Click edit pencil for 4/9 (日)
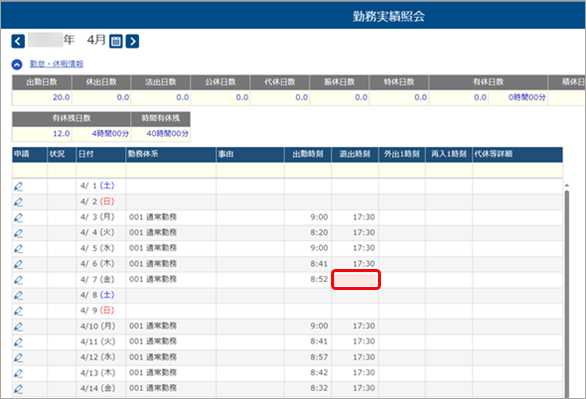The height and width of the screenshot is (399, 586). coord(18,311)
